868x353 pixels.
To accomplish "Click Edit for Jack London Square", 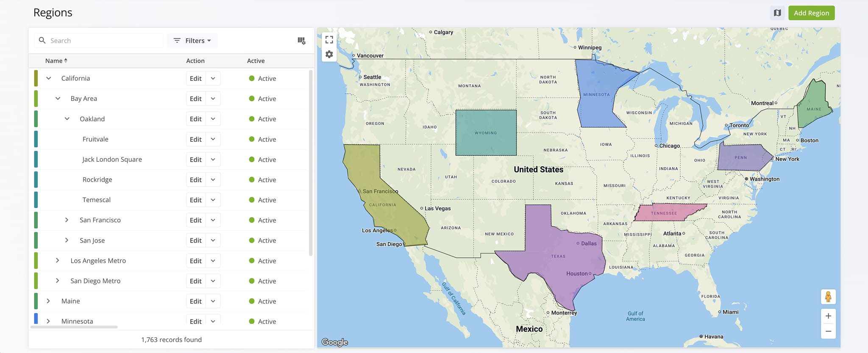I will tap(196, 160).
